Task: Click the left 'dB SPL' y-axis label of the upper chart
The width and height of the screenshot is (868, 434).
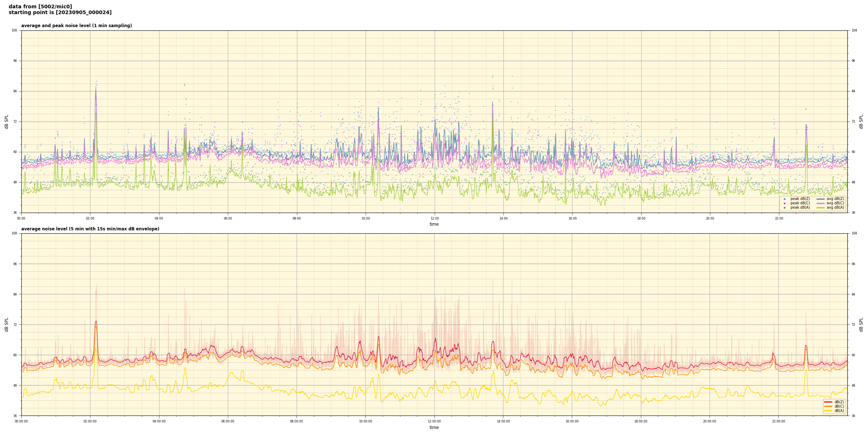Action: tap(7, 122)
